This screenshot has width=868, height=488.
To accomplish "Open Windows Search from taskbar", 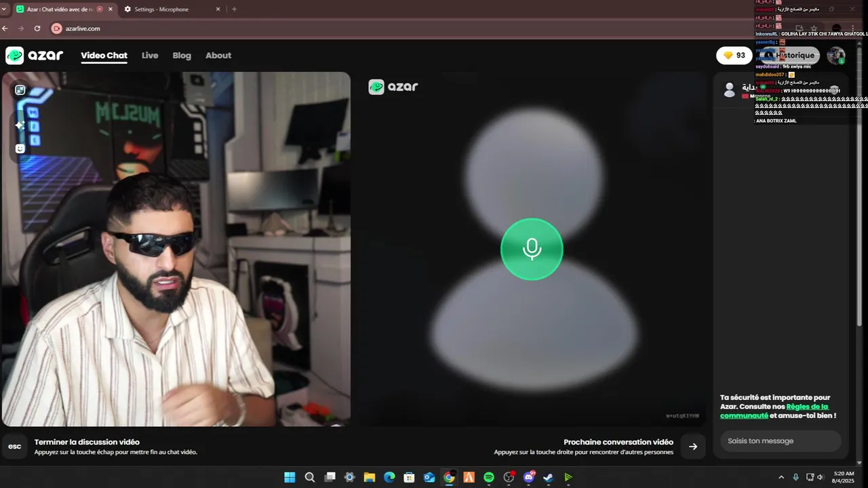I will tap(310, 477).
